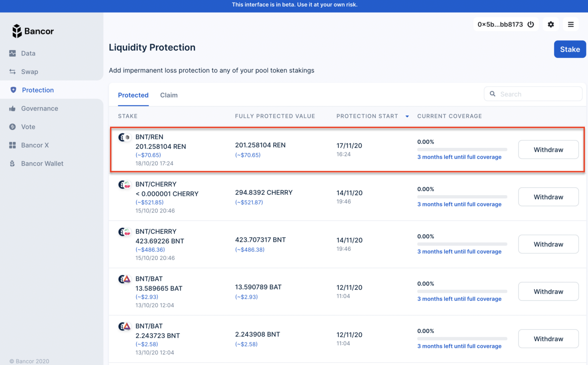
Task: Open Bancor Wallet from the sidebar
Action: pos(42,164)
